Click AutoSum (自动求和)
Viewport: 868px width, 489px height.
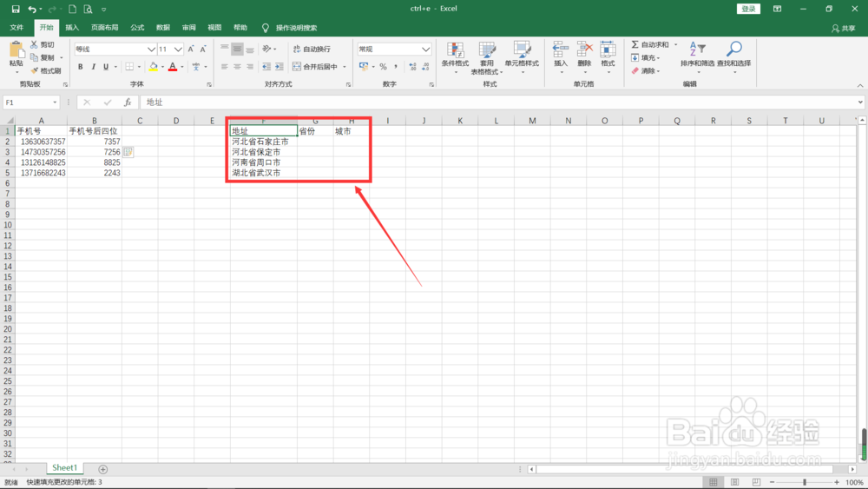[650, 44]
